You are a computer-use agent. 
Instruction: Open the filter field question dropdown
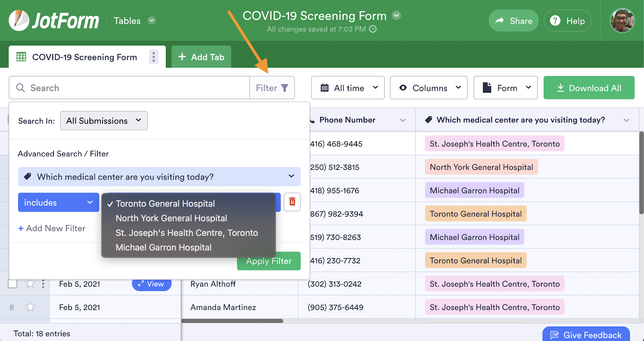pos(159,177)
